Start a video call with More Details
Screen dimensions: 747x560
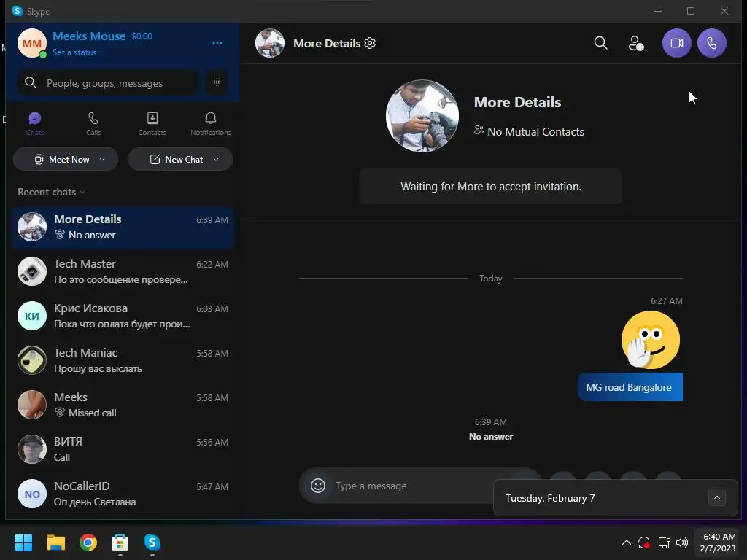coord(676,43)
